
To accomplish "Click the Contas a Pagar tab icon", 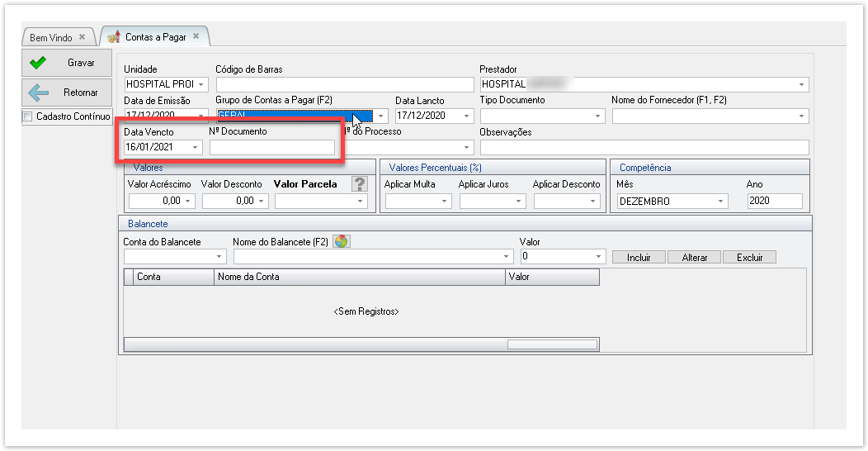I will (x=114, y=37).
